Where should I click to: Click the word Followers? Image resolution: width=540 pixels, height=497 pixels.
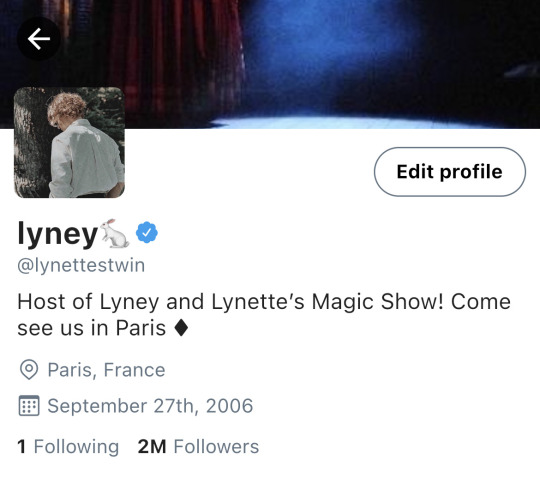tap(216, 447)
